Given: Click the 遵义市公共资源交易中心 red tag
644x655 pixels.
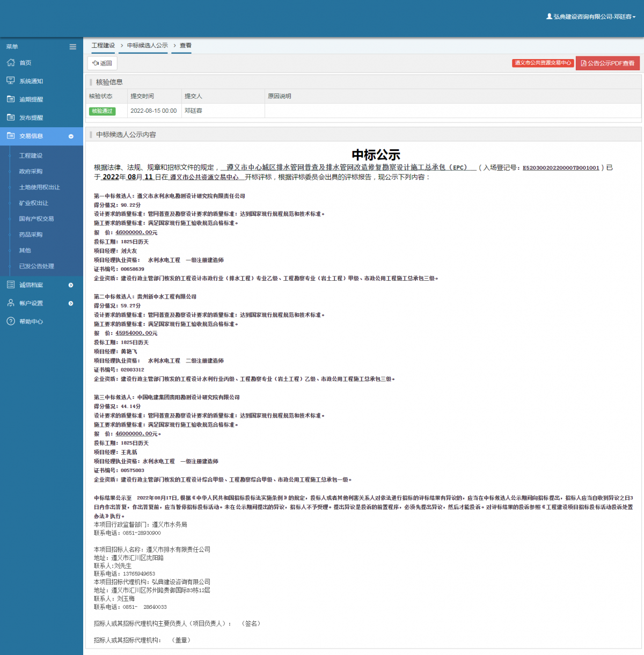Looking at the screenshot, I should pos(543,63).
